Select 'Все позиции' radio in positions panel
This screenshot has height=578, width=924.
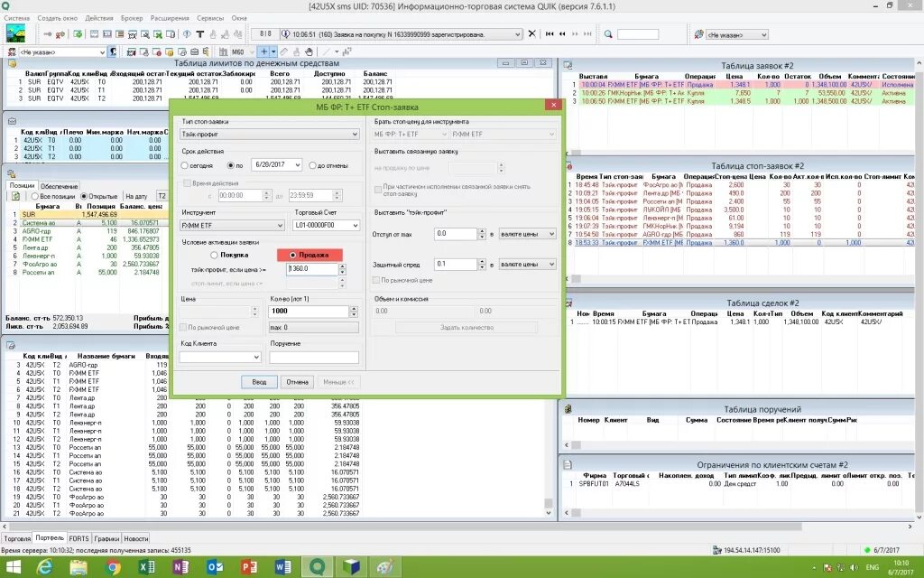(35, 196)
